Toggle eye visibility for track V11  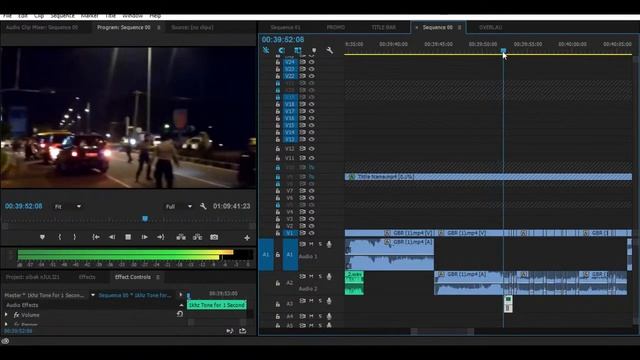coord(312,158)
